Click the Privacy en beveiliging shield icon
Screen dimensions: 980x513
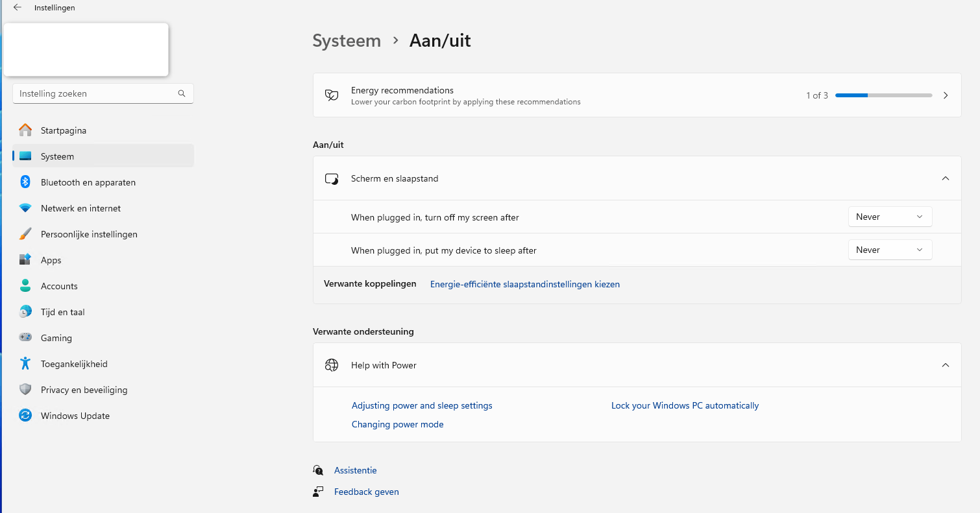click(25, 390)
